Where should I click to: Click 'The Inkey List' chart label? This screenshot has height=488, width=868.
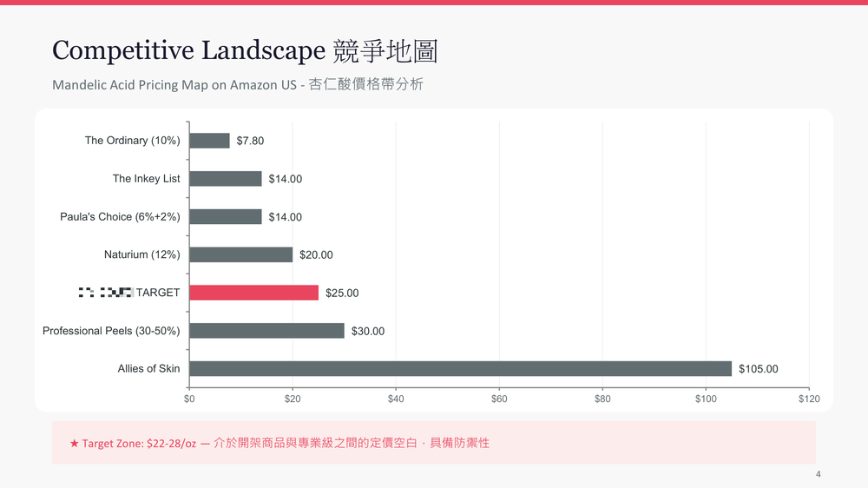point(146,178)
